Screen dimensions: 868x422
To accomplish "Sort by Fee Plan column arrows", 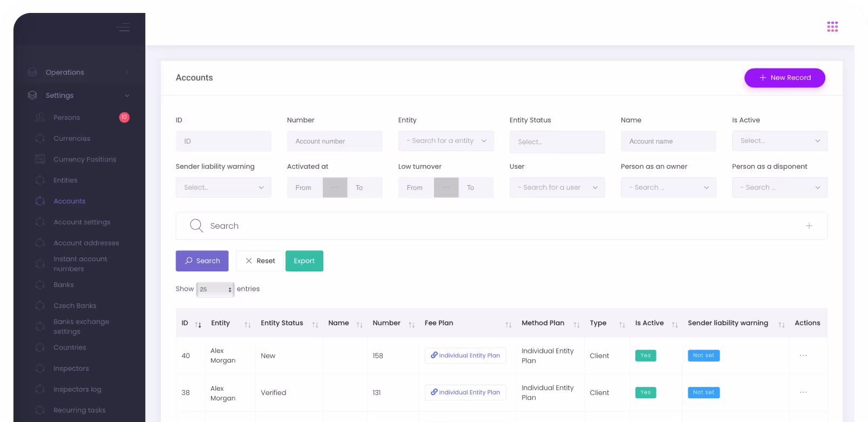I will [x=508, y=324].
